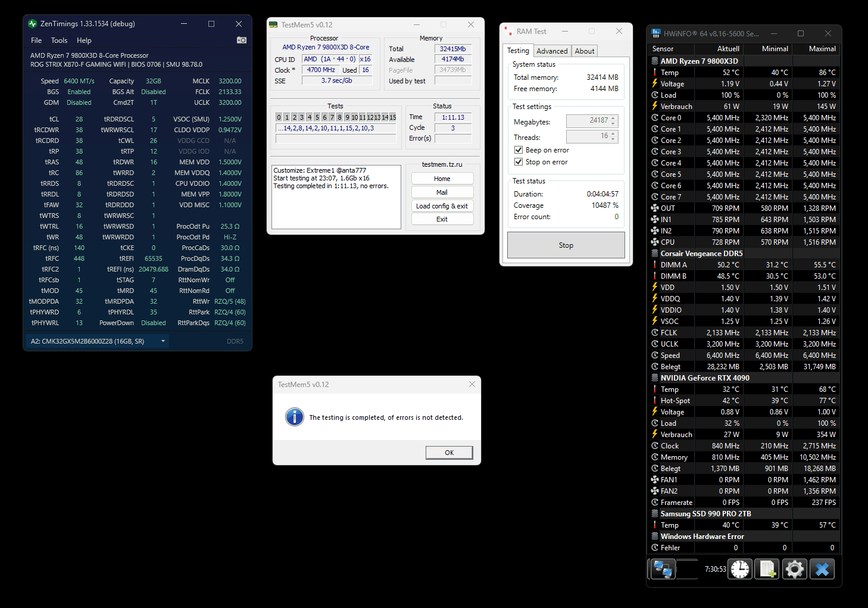Click the Home button in TestMem5
The image size is (868, 608).
click(x=442, y=179)
